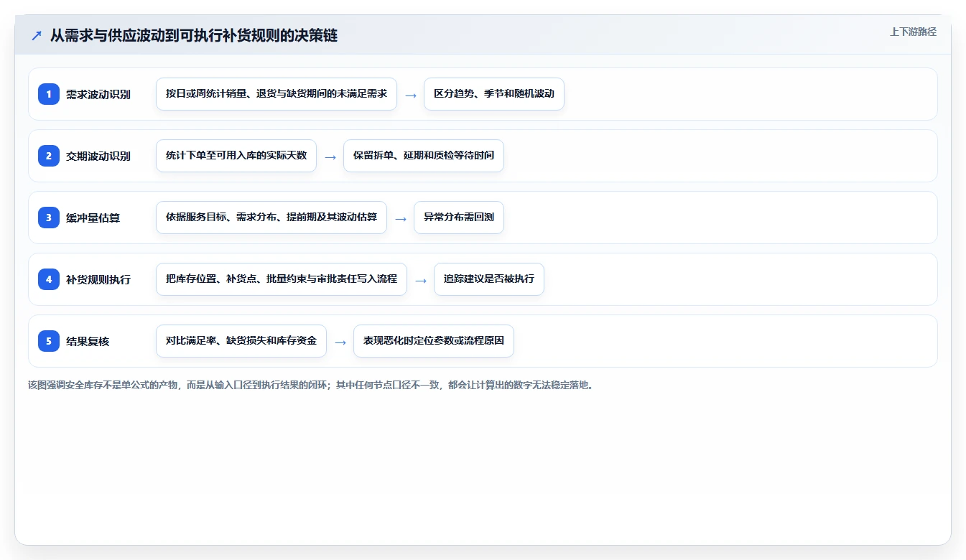The width and height of the screenshot is (966, 560).
Task: Select the 需求波动识别 step label
Action: coord(98,94)
